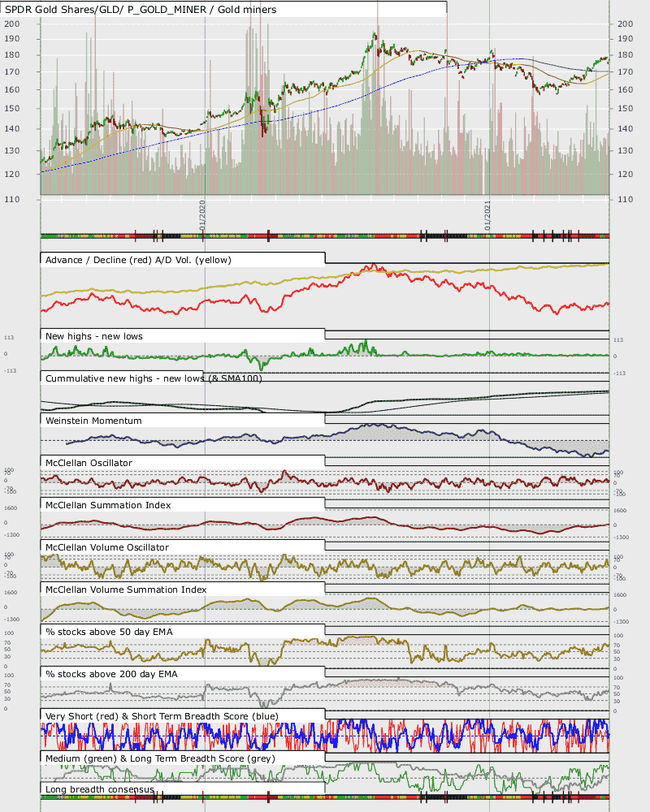Open the New highs - new lows header
The image size is (650, 812).
pos(93,336)
